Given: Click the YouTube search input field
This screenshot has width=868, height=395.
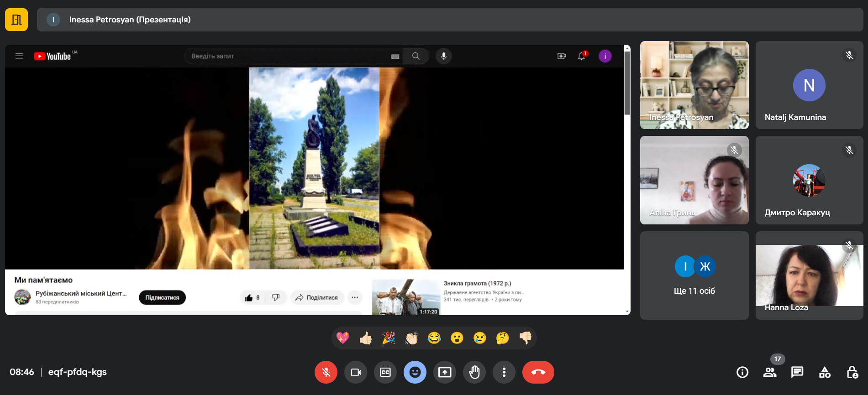Looking at the screenshot, I should click(288, 56).
